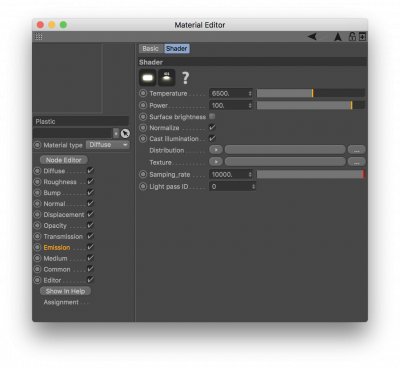
Task: Disable the Normalize checkbox
Action: pos(212,127)
